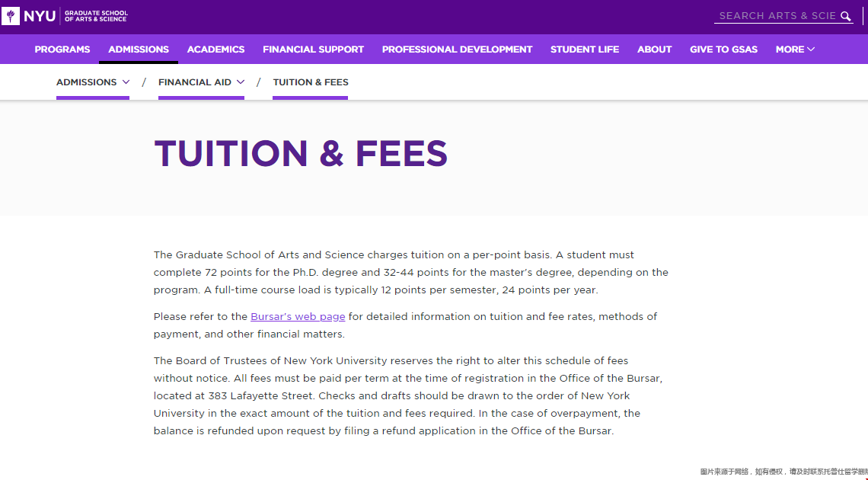868x480 pixels.
Task: Click the Tuition & Fees breadcrumb
Action: (311, 82)
